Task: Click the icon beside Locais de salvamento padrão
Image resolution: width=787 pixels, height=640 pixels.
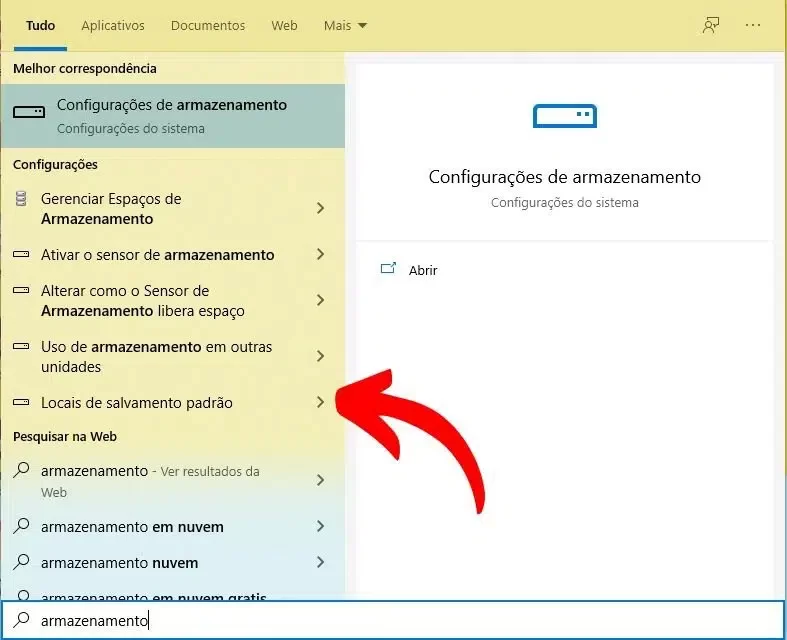Action: click(21, 402)
